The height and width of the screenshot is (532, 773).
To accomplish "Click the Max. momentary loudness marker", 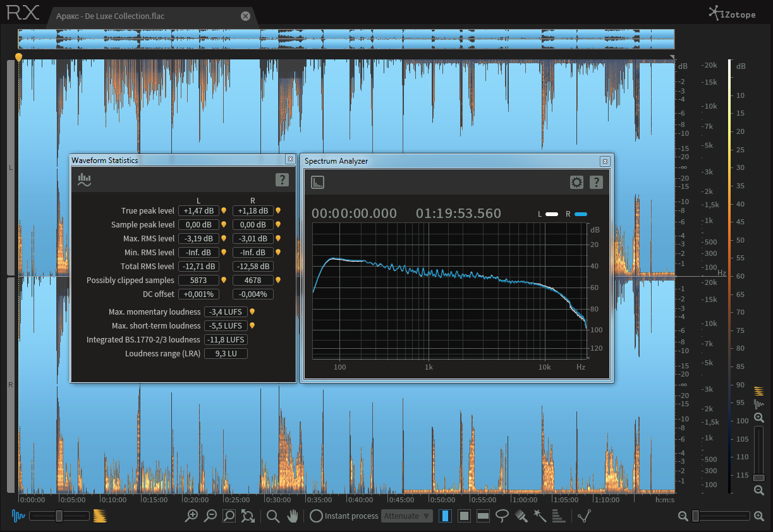I will (x=252, y=312).
